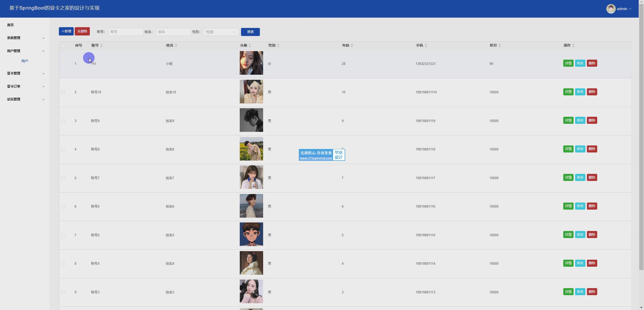The width and height of the screenshot is (644, 310).
Task: Select the 用户 submenu item
Action: (25, 61)
